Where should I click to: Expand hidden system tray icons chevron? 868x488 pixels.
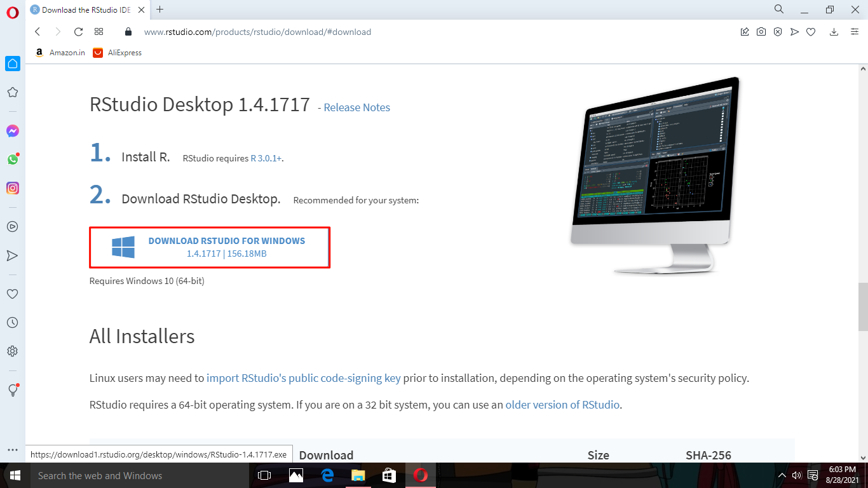[782, 475]
